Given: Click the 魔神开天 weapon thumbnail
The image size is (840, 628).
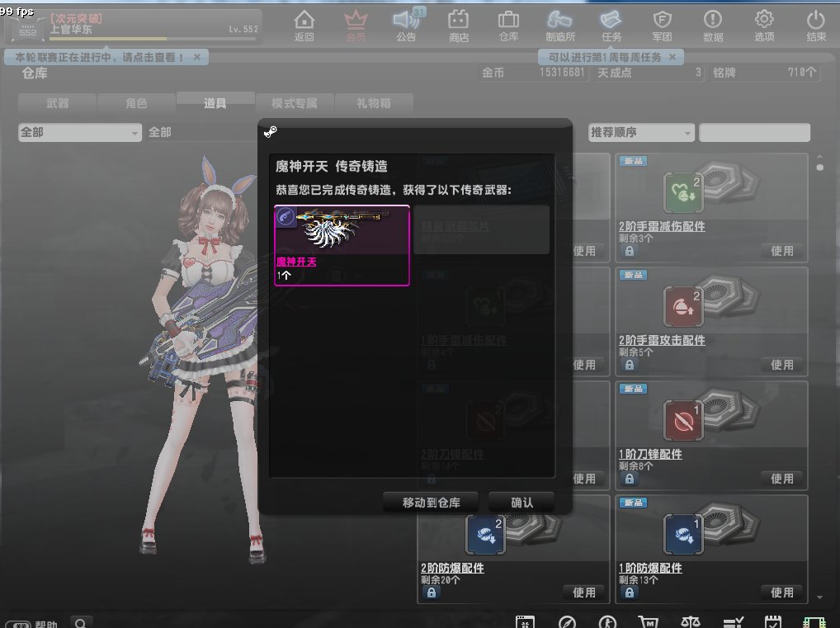Looking at the screenshot, I should click(342, 229).
